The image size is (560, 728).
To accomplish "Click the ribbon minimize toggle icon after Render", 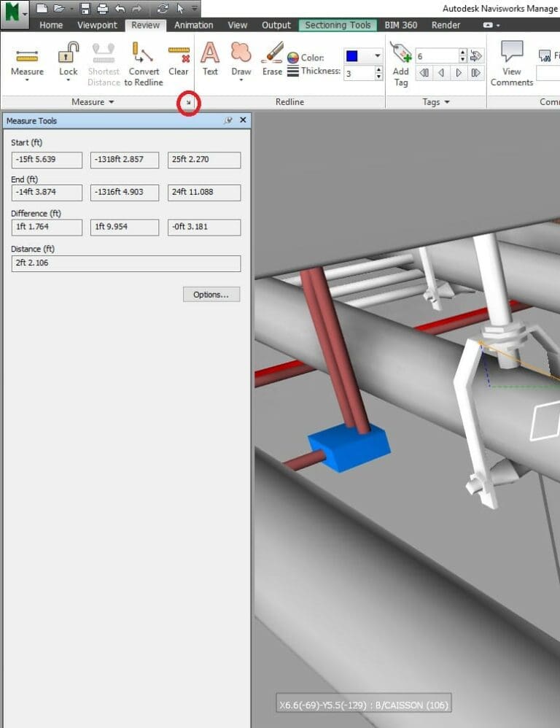I will (x=488, y=25).
